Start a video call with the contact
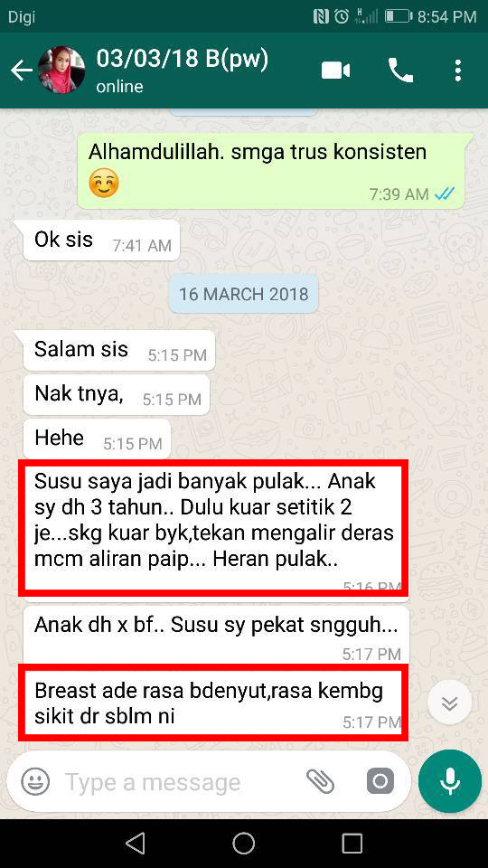 [x=336, y=71]
